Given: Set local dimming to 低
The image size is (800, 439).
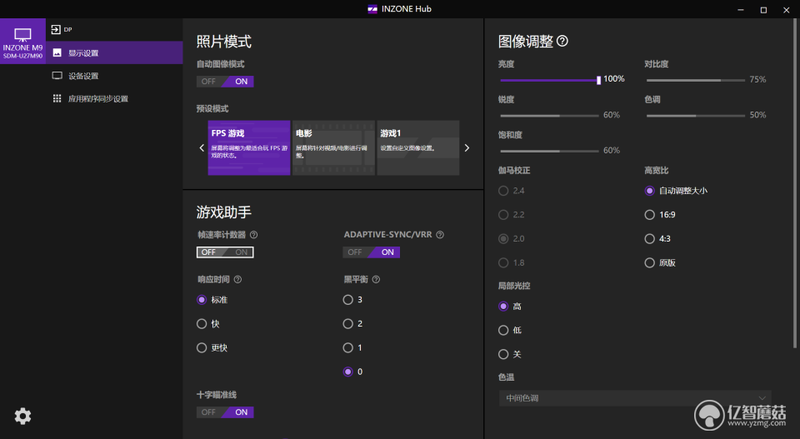Looking at the screenshot, I should [x=503, y=330].
